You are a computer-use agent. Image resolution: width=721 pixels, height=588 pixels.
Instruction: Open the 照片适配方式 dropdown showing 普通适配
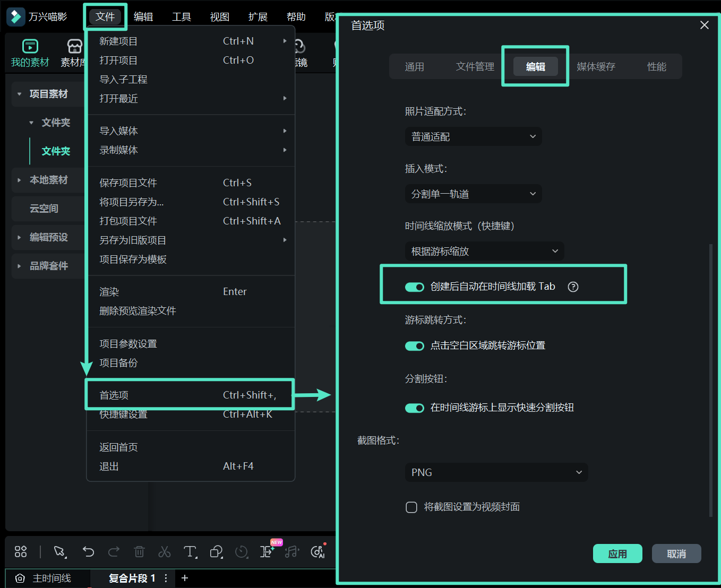(x=473, y=136)
